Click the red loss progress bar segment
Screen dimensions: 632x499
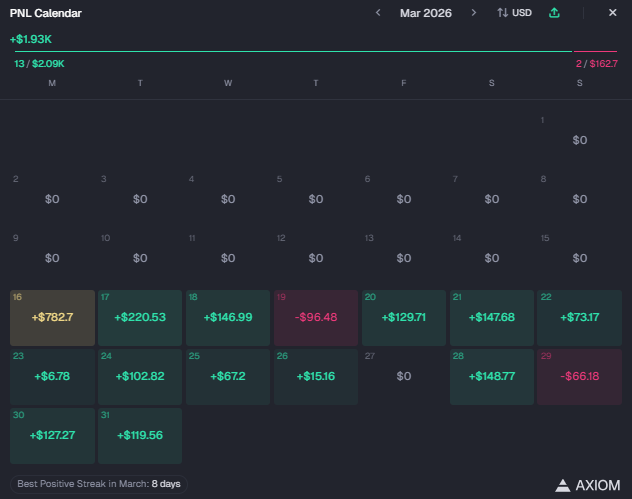pyautogui.click(x=595, y=52)
